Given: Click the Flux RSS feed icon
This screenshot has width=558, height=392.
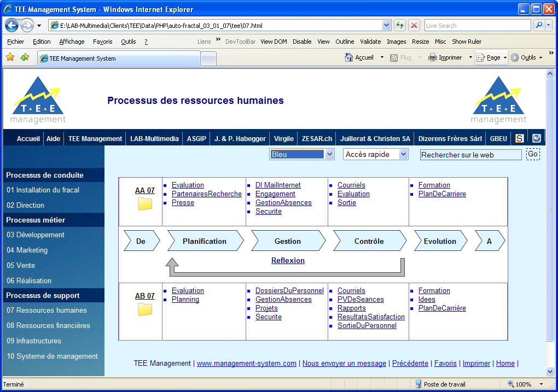Looking at the screenshot, I should 393,57.
